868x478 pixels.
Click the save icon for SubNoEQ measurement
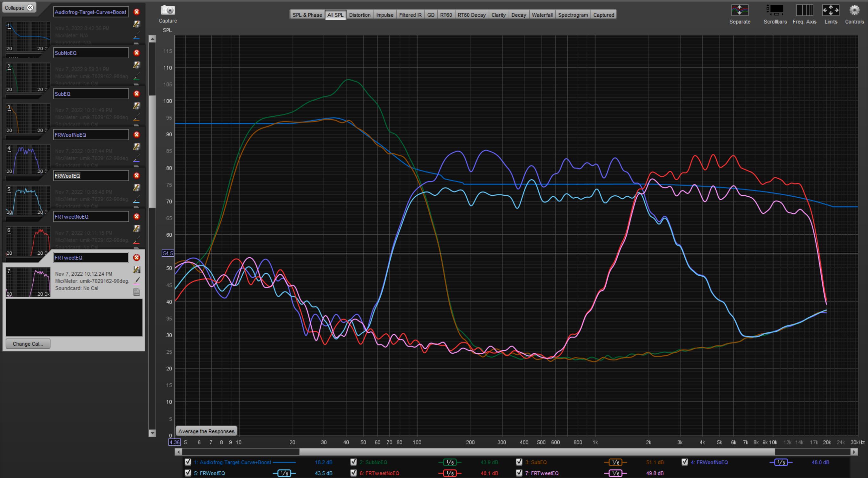(x=136, y=65)
